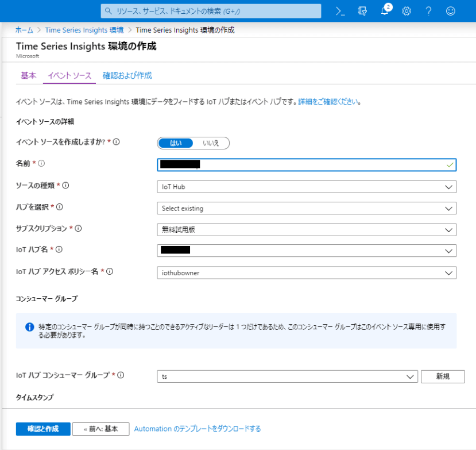Show info icon next to サブスクリプション

[78, 228]
